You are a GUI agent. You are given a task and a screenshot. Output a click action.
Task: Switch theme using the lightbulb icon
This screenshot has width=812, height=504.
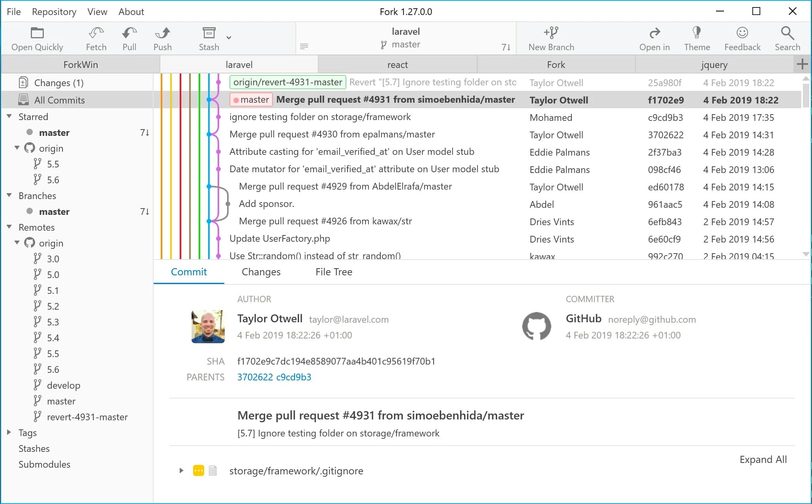point(697,33)
